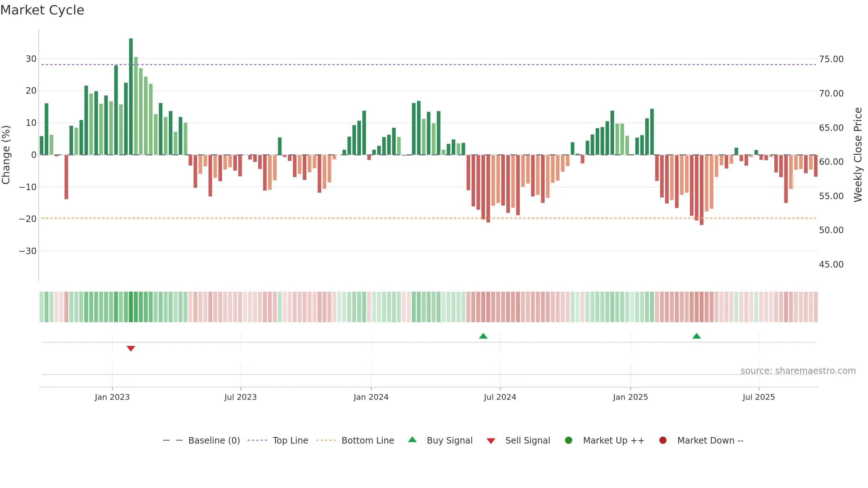Click the purple dotted Top Line
This screenshot has height=488, width=868.
pos(429,64)
